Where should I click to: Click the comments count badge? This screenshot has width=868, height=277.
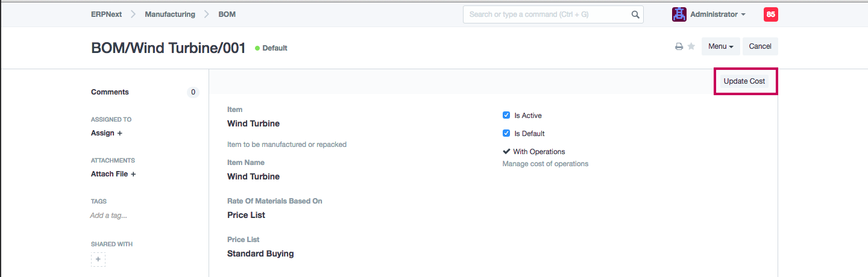(x=193, y=92)
